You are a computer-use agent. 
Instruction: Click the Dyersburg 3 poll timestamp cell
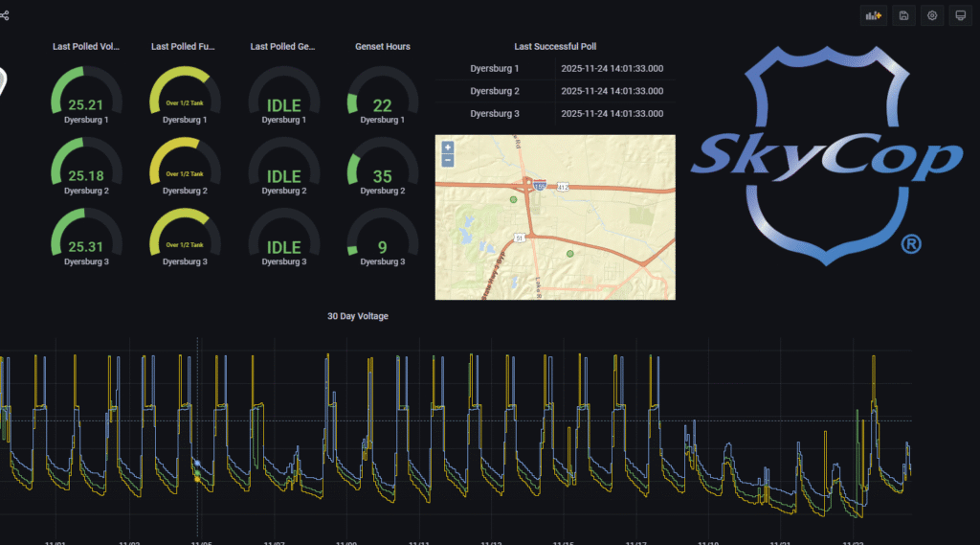pos(612,113)
